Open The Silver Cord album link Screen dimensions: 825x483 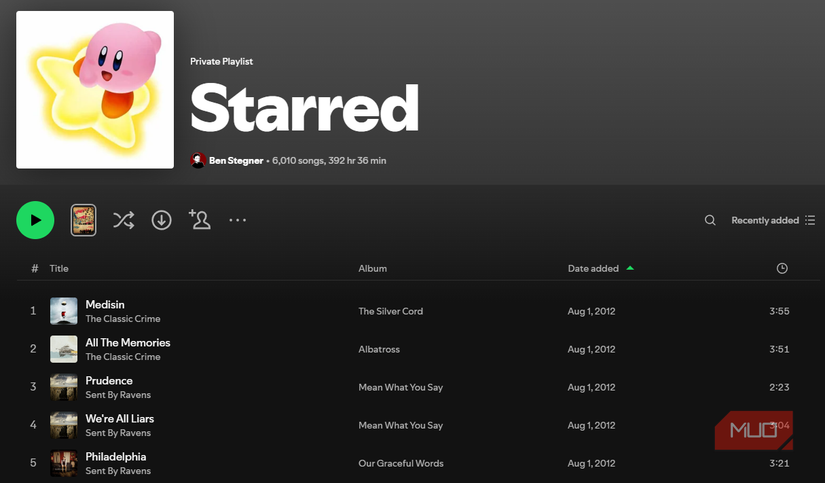(390, 311)
